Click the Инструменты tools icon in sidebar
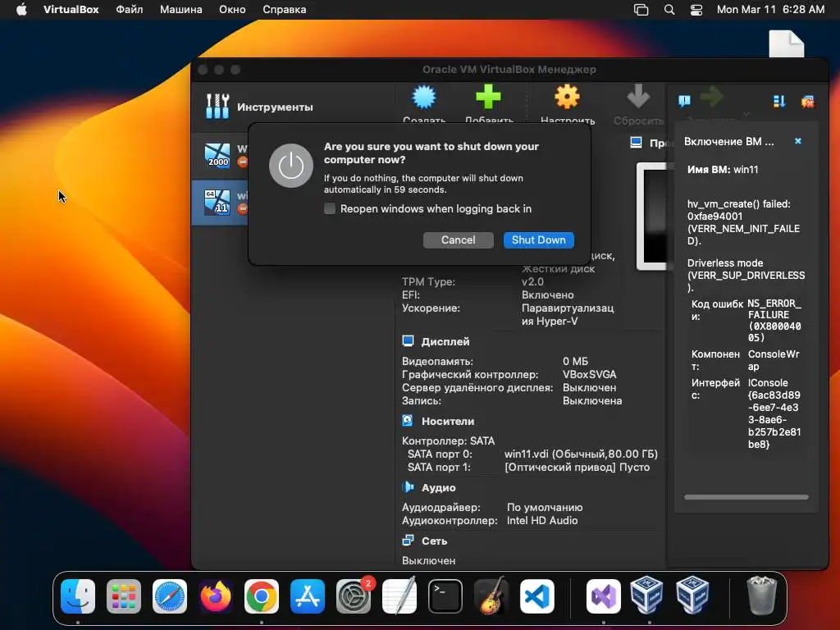 [x=217, y=106]
